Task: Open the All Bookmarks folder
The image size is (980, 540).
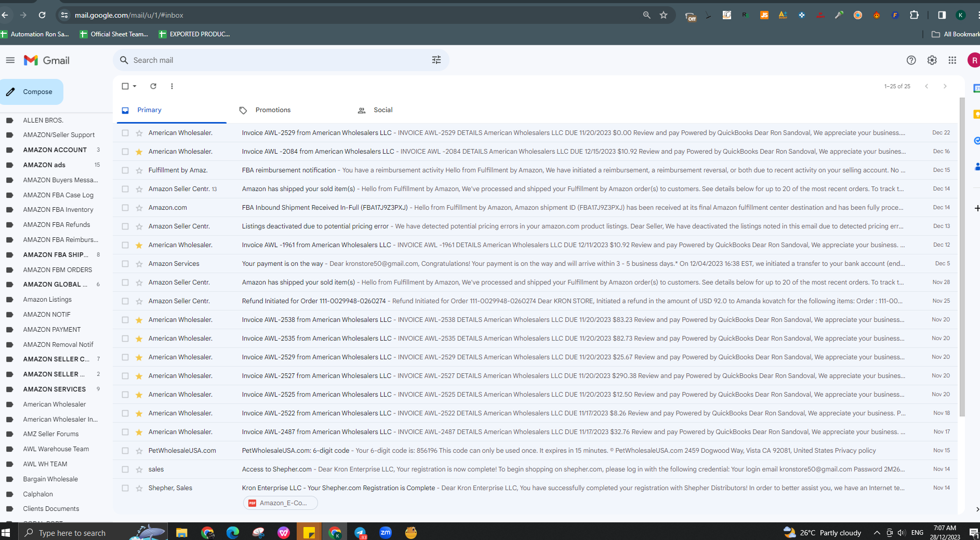Action: pyautogui.click(x=956, y=34)
